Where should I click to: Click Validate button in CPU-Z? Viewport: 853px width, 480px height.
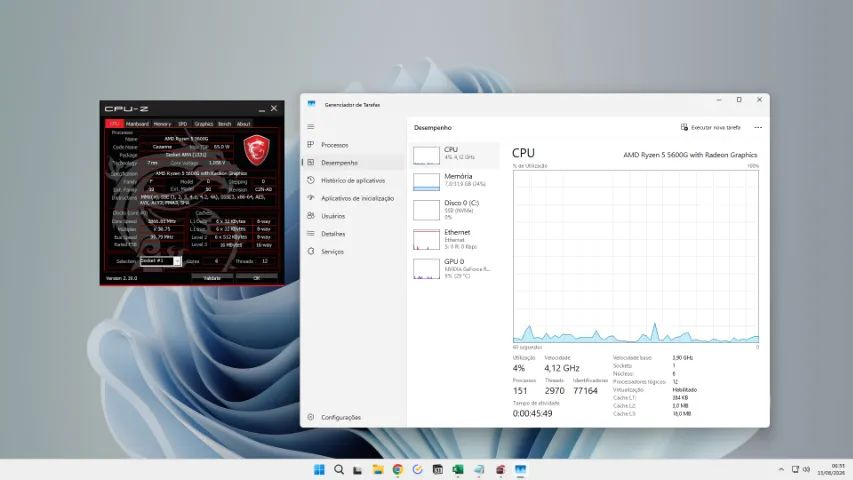(x=212, y=278)
